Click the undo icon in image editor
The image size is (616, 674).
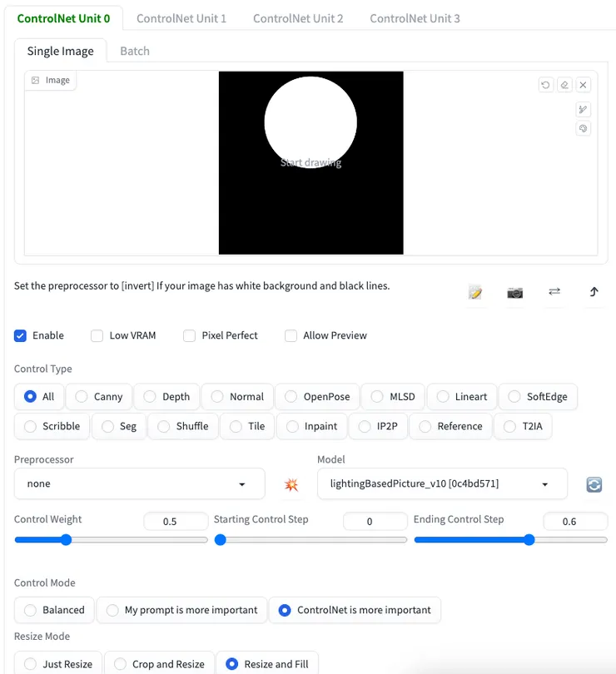(545, 85)
